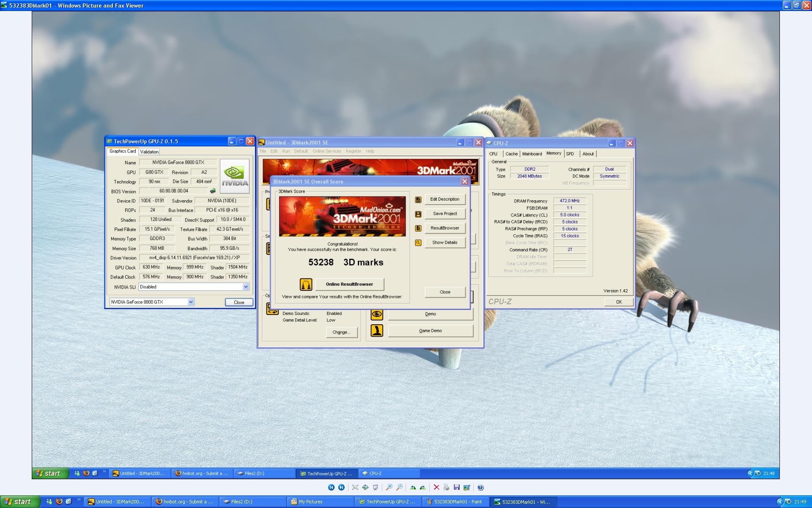Switch to Mainboard tab in CPU-Z
The height and width of the screenshot is (508, 812).
pos(532,154)
